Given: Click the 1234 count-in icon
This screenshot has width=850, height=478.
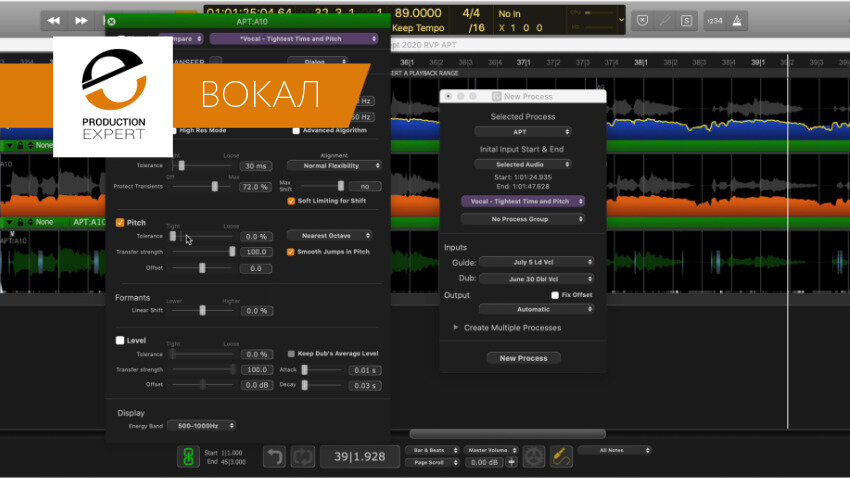Looking at the screenshot, I should 714,21.
